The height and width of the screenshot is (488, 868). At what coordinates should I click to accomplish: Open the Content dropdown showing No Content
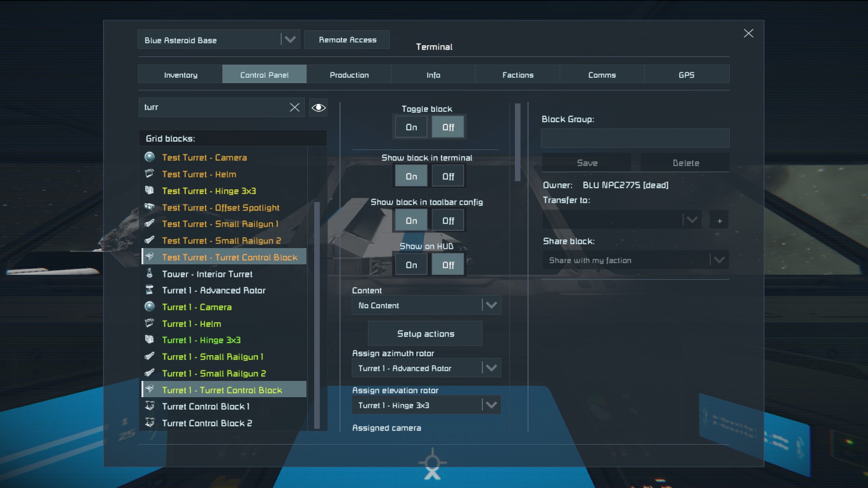point(426,305)
